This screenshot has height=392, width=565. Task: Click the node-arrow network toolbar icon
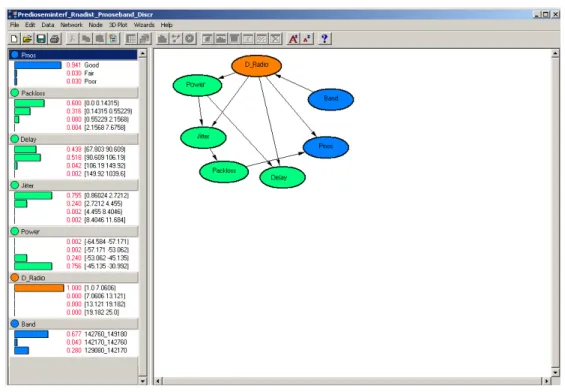176,39
